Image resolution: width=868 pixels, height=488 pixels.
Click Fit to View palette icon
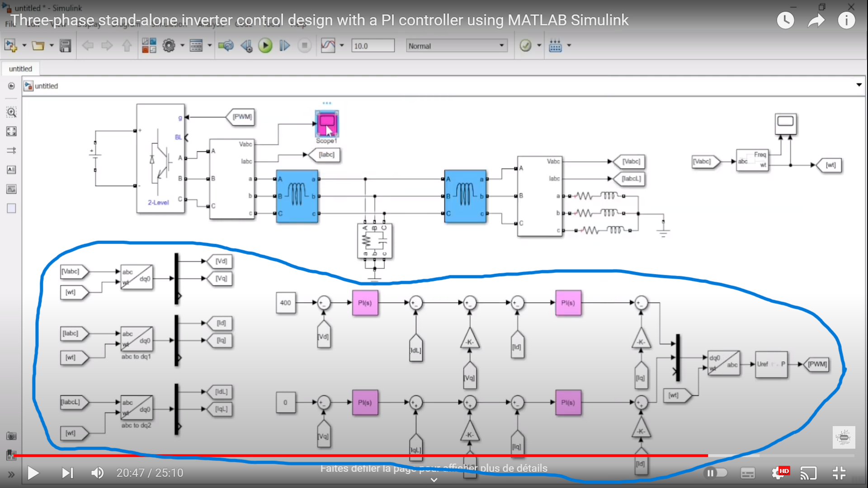(x=11, y=131)
